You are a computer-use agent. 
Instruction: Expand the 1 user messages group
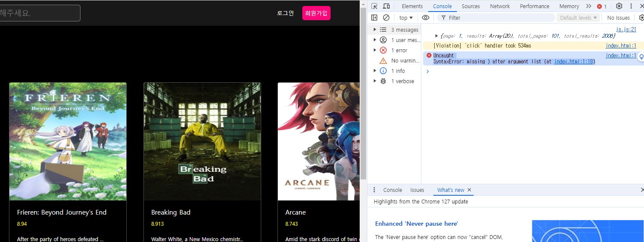click(x=375, y=40)
